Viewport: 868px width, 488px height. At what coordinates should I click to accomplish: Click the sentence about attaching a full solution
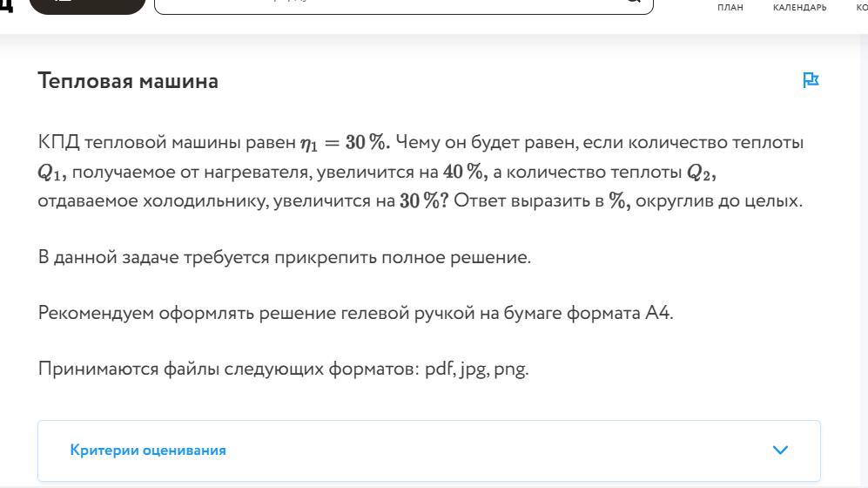click(x=285, y=258)
